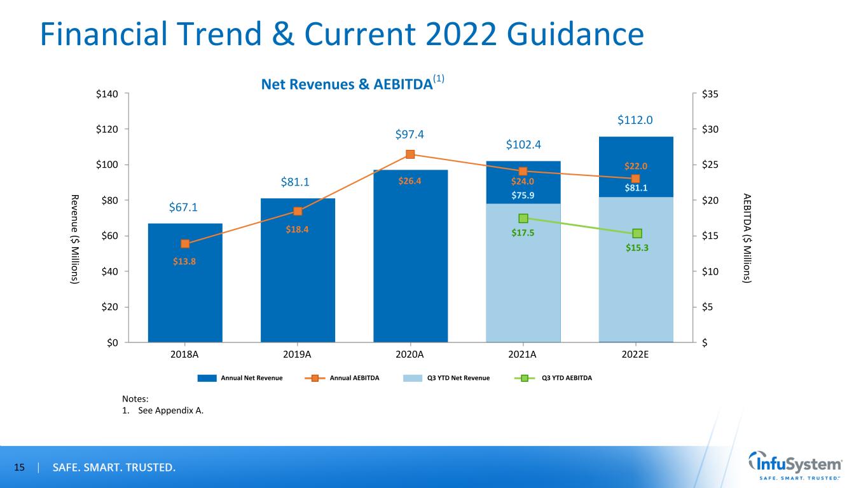This screenshot has width=868, height=488.
Task: Click the 2018A orange AEBITDA marker
Action: tap(185, 243)
